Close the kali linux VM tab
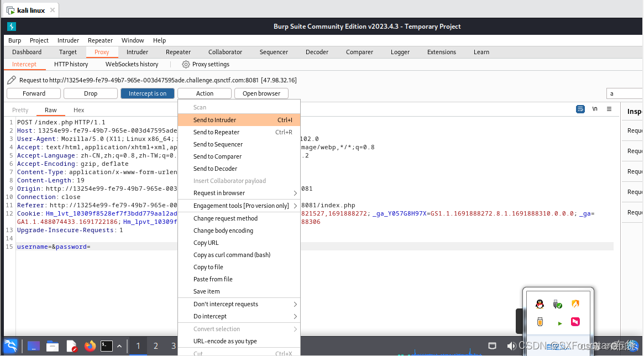Viewport: 644px width, 356px height. [x=53, y=10]
